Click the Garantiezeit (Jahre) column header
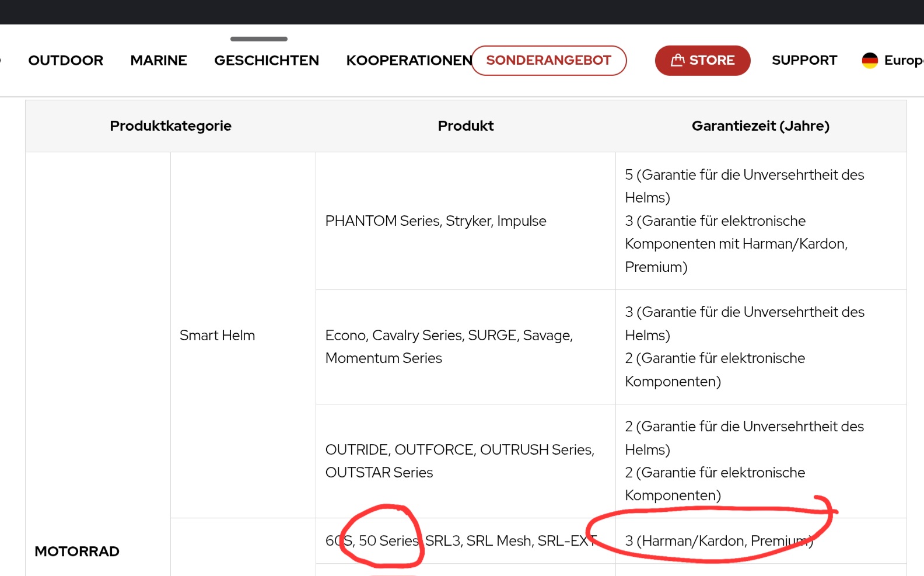Image resolution: width=924 pixels, height=576 pixels. [761, 126]
